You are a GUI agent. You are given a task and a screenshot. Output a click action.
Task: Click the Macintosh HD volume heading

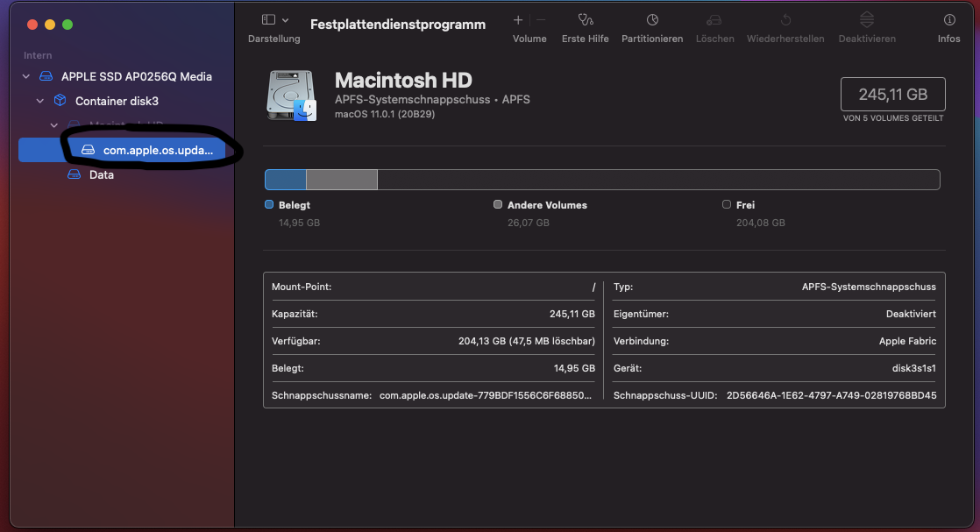[x=403, y=80]
